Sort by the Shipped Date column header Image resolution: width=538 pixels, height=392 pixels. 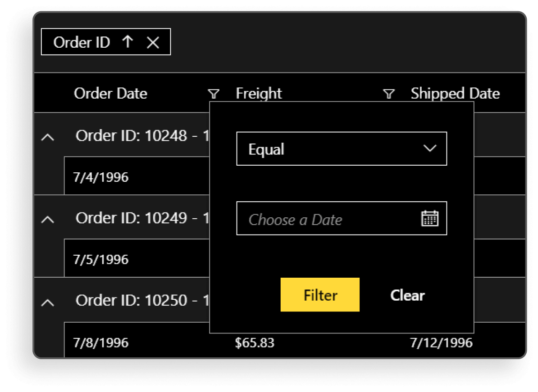(x=455, y=94)
